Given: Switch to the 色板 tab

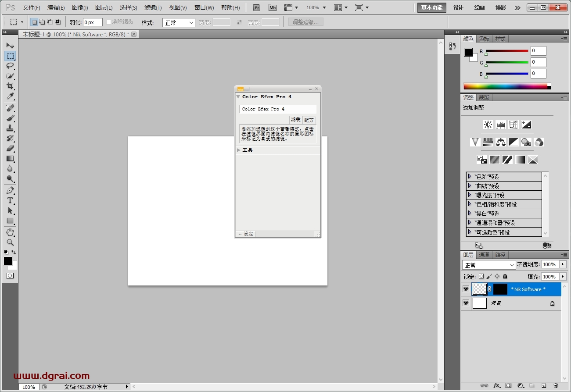Looking at the screenshot, I should click(484, 39).
